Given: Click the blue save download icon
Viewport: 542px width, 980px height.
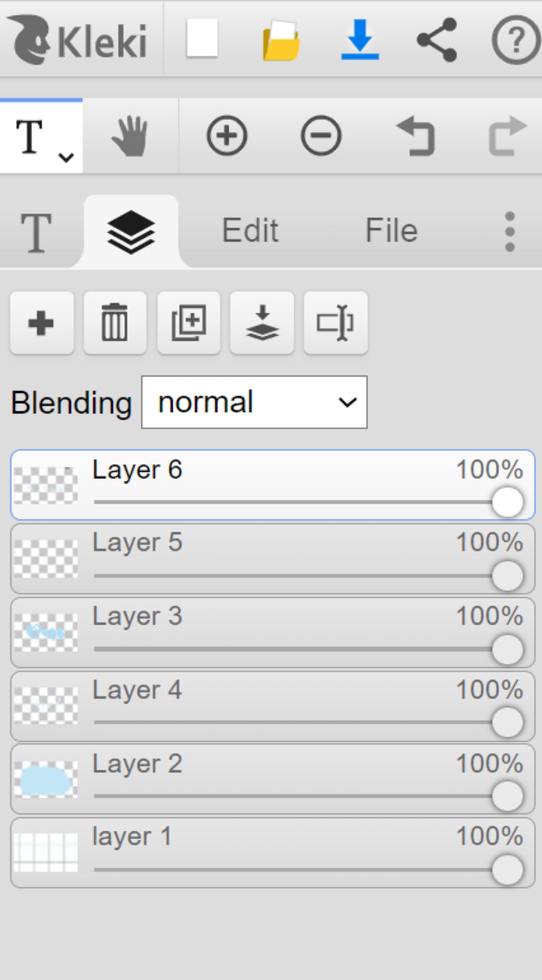Looking at the screenshot, I should pyautogui.click(x=360, y=39).
